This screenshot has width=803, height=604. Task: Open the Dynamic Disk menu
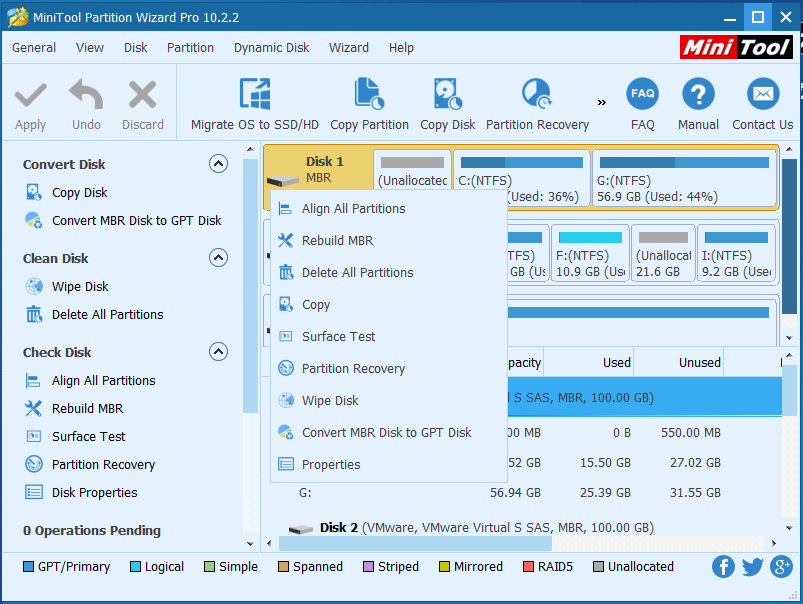point(271,48)
